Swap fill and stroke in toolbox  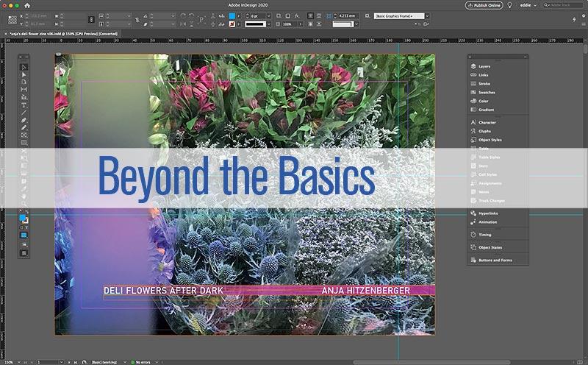point(27,212)
